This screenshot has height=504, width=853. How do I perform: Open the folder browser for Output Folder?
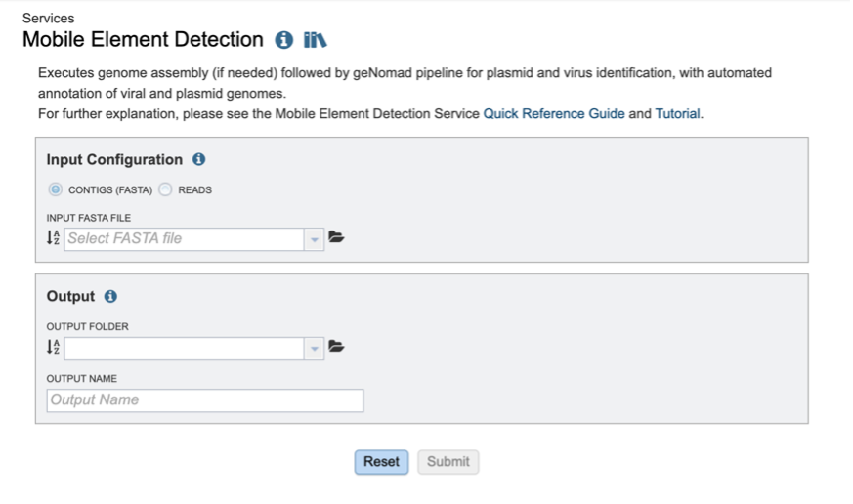(x=337, y=347)
